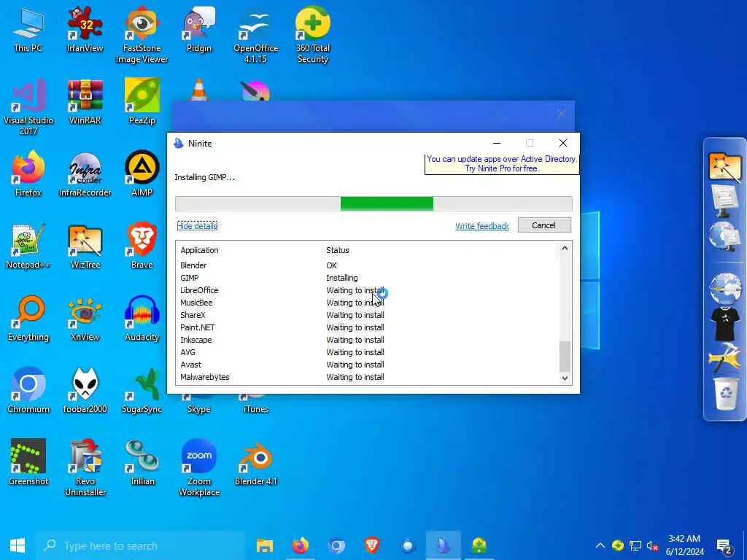Image resolution: width=747 pixels, height=560 pixels.
Task: Select the InfraRecorder desktop shortcut
Action: coord(85,174)
